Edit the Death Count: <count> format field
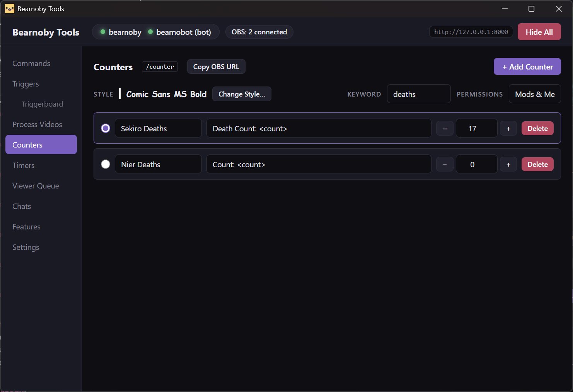Image resolution: width=573 pixels, height=392 pixels. pyautogui.click(x=319, y=128)
